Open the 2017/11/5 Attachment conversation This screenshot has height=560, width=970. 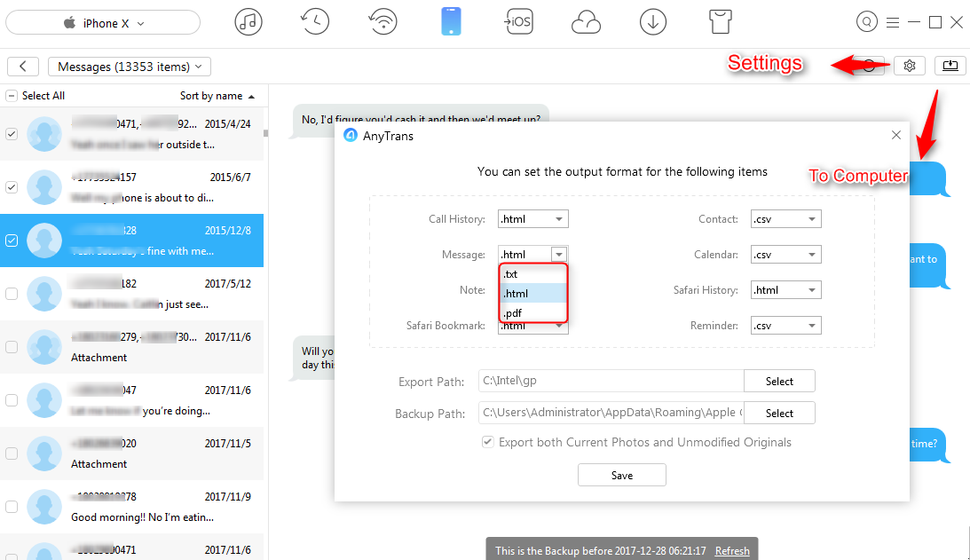pyautogui.click(x=131, y=453)
